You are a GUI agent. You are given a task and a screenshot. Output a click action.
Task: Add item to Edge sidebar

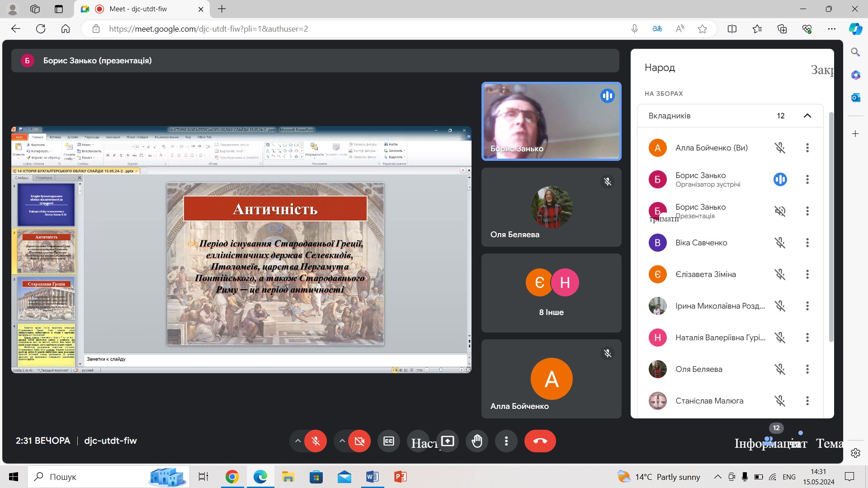coord(855,134)
